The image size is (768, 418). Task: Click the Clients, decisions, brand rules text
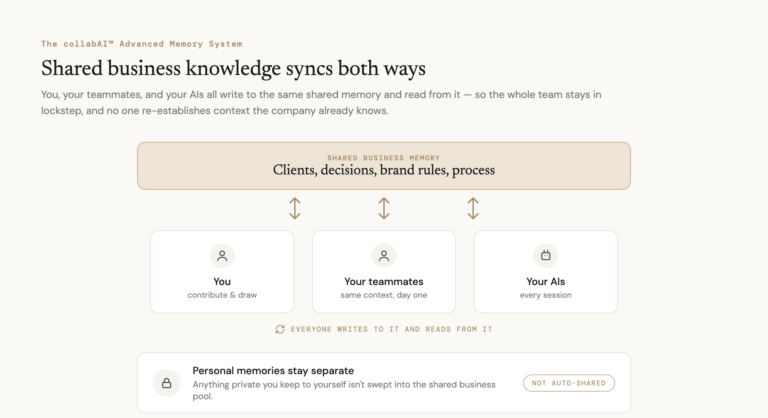[x=384, y=170]
